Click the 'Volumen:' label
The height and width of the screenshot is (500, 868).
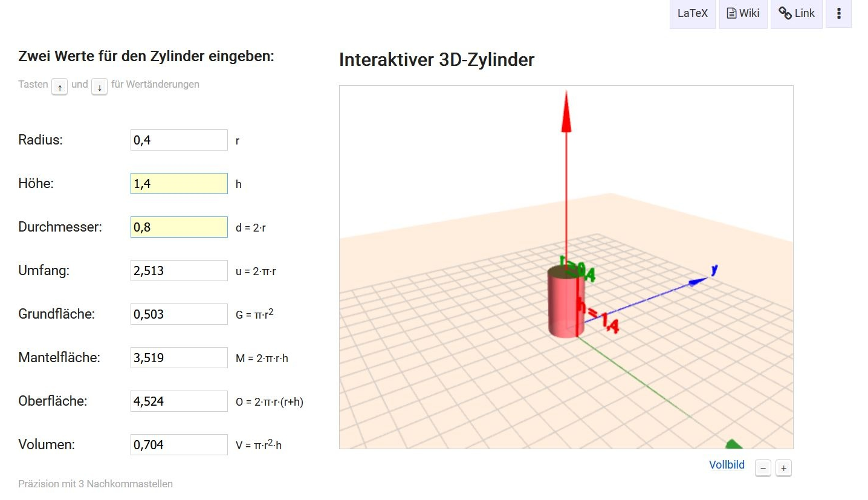(47, 445)
